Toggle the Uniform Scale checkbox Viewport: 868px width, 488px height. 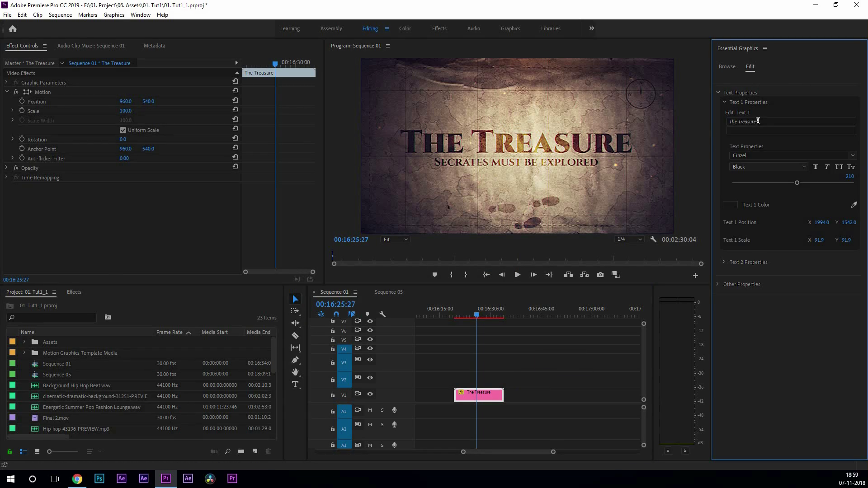123,130
